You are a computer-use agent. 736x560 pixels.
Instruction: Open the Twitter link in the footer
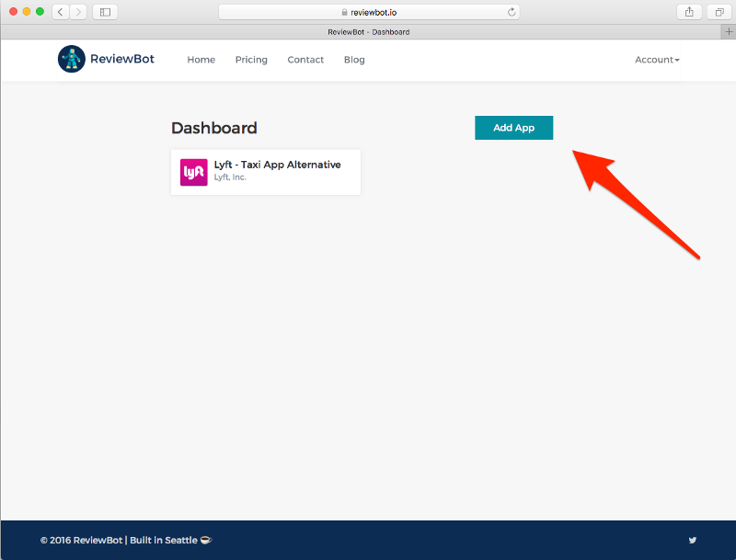click(693, 540)
